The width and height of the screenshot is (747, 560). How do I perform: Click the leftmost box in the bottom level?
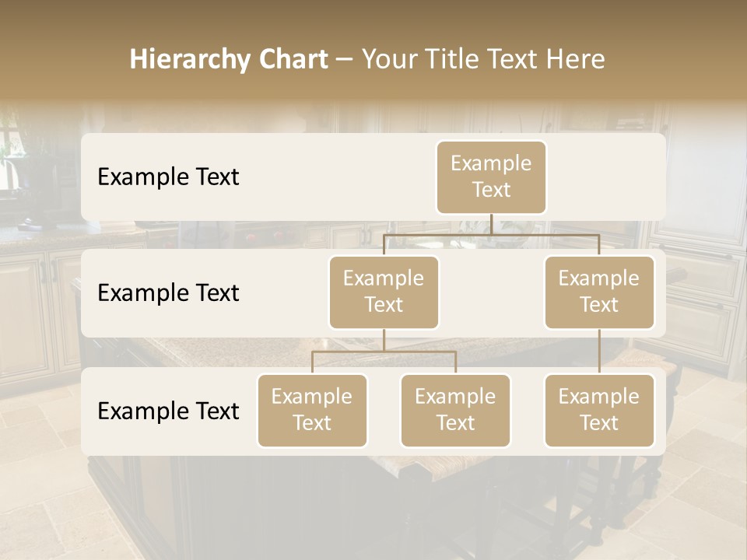(x=312, y=410)
